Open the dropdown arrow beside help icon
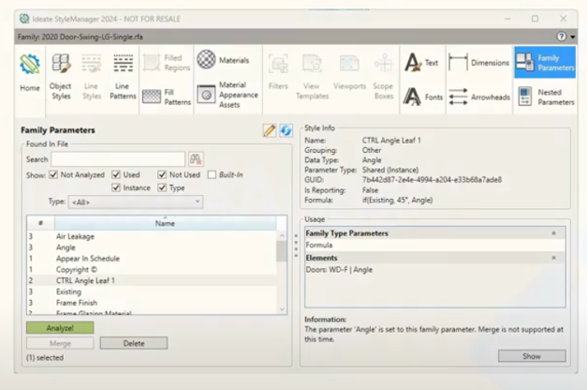The width and height of the screenshot is (588, 390). pos(573,37)
